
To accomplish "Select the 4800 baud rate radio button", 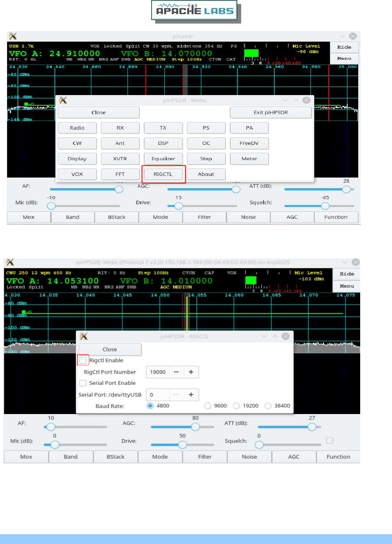I will tap(150, 406).
